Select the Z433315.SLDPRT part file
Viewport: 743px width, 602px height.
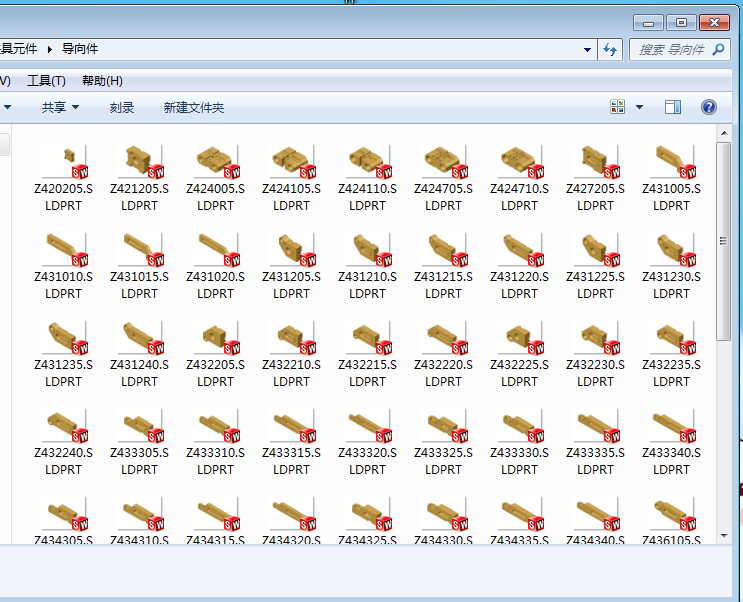click(x=291, y=442)
